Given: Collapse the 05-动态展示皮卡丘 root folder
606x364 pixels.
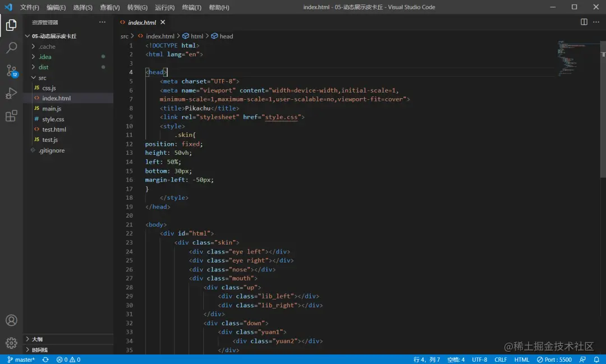Looking at the screenshot, I should click(x=54, y=36).
